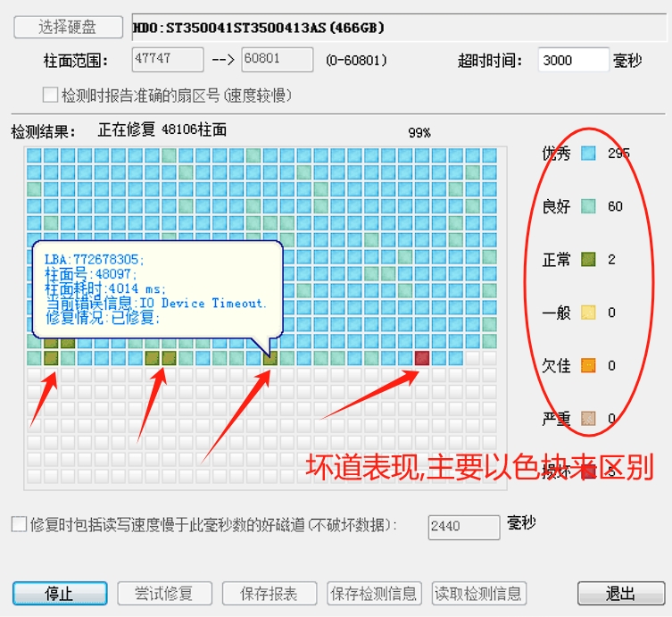This screenshot has width=672, height=617.
Task: Select the tan 严重 legend swatch
Action: [x=588, y=418]
